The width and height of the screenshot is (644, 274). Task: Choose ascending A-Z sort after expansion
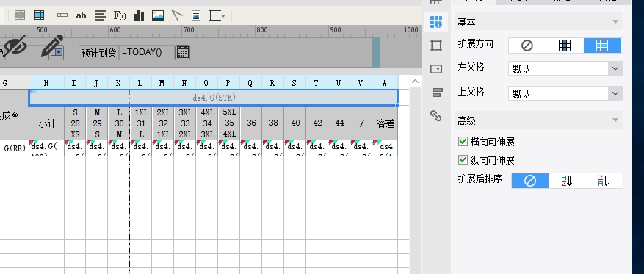[567, 180]
